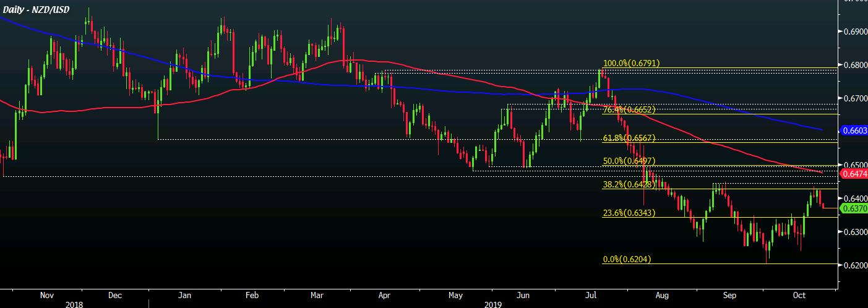The image size is (868, 308).
Task: Click the Apr month label on time axis
Action: 384,296
